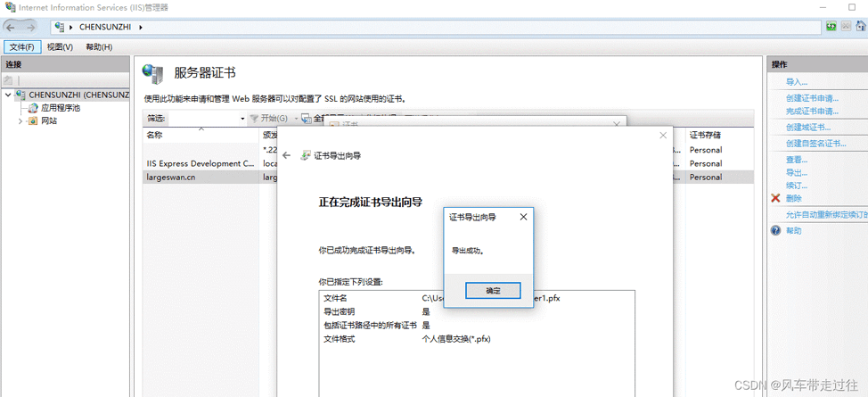Screen dimensions: 868x397
Task: Click the Back navigation arrow in IIS Manager
Action: click(11, 27)
